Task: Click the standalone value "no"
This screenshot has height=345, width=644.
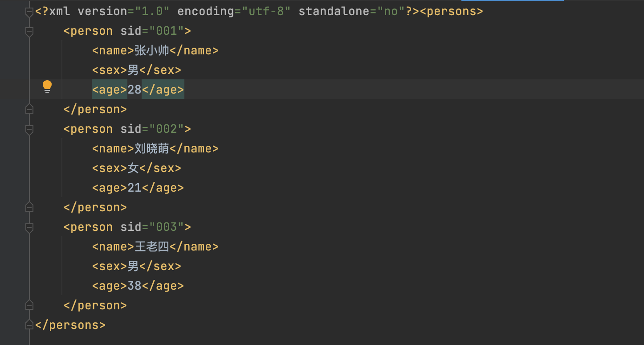Action: pos(391,12)
